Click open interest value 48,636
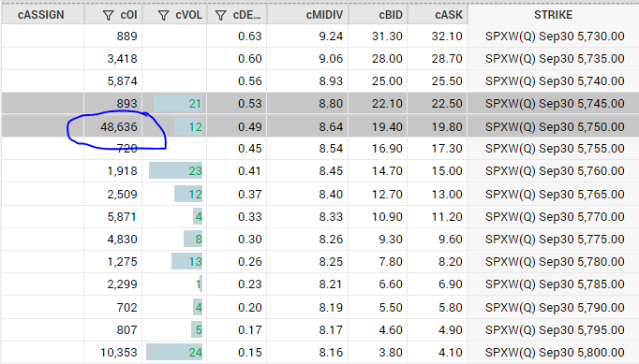The height and width of the screenshot is (364, 639). click(x=119, y=127)
